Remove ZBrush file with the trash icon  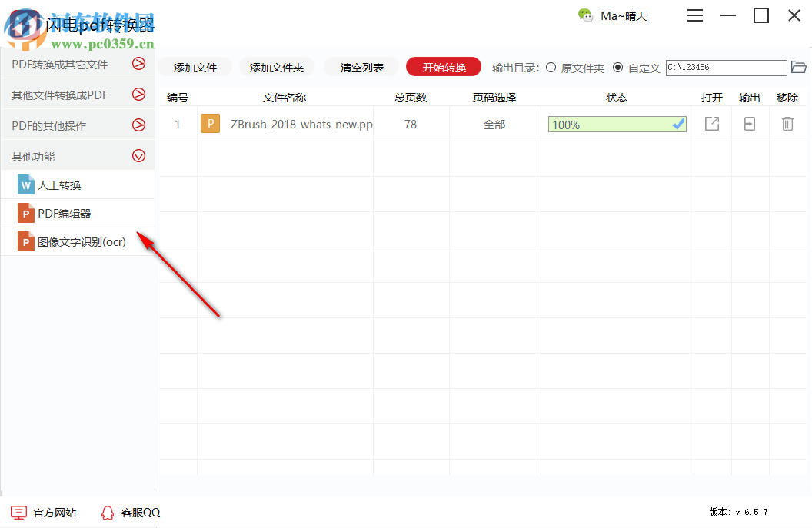coord(787,124)
